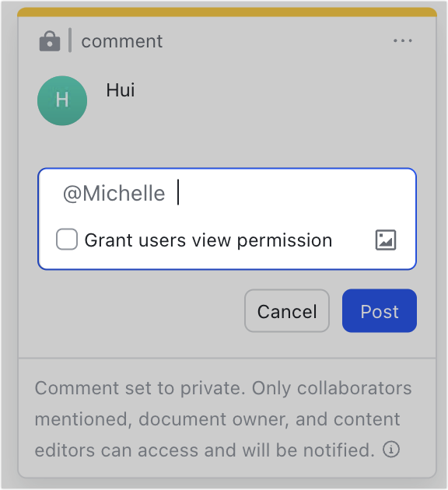Image resolution: width=448 pixels, height=490 pixels.
Task: Click the green H avatar of Hui
Action: (62, 100)
